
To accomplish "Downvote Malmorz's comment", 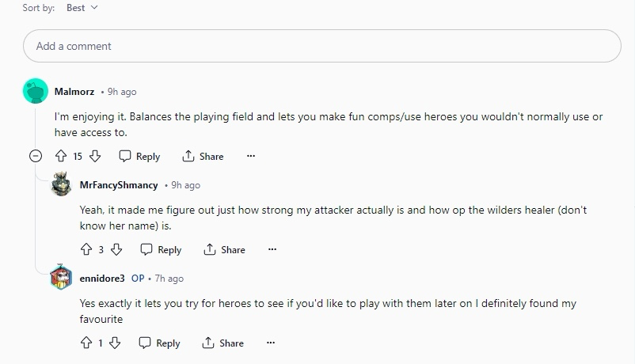I will (95, 156).
